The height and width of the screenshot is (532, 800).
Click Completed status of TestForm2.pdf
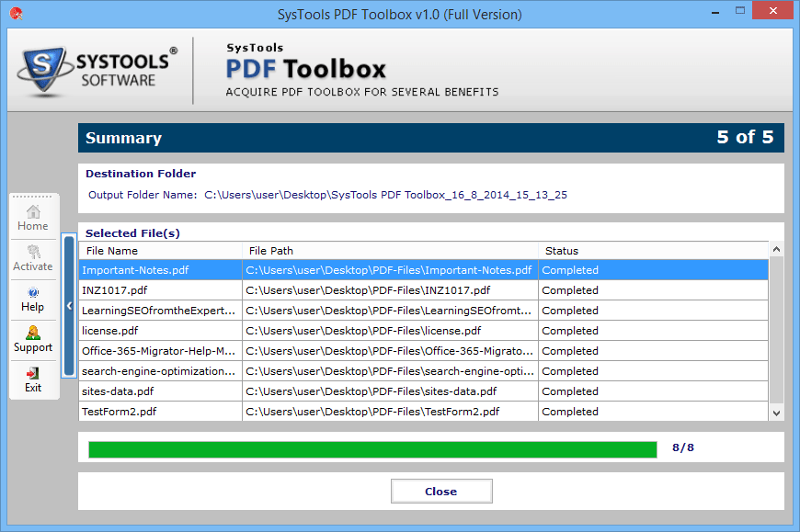click(x=570, y=412)
